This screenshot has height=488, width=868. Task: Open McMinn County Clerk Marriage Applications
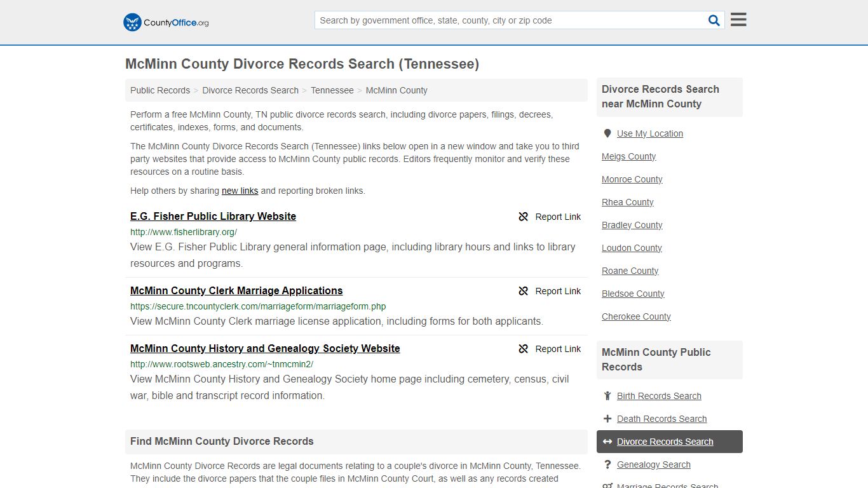236,290
